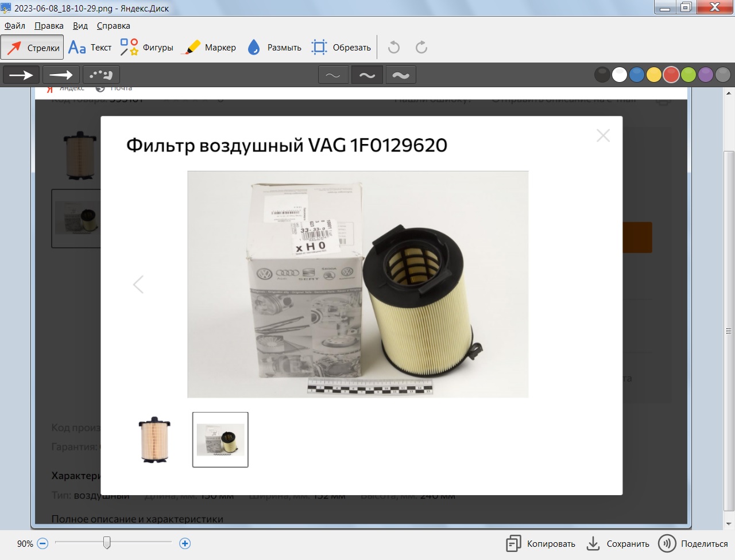Pick the gray color swatch
This screenshot has width=735, height=560.
pos(723,75)
